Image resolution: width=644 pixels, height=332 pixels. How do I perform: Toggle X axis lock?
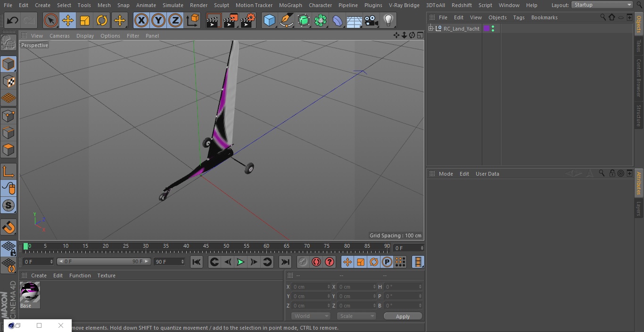click(141, 20)
